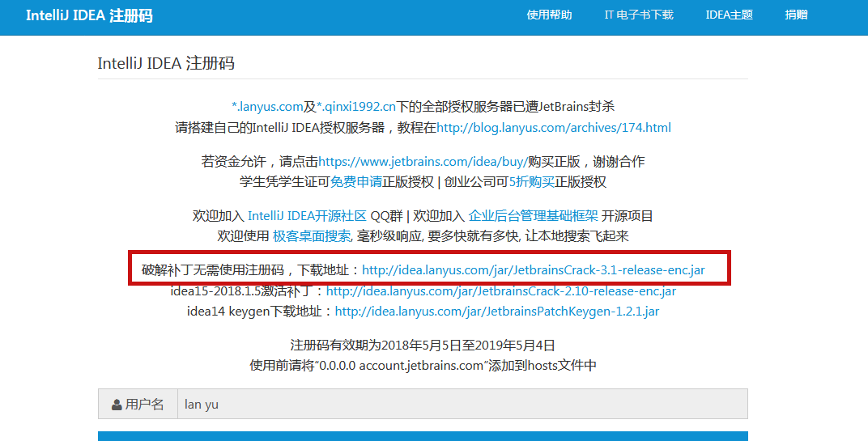Download JetbrainsCrack-2.10-release-enc.jar link

click(501, 291)
